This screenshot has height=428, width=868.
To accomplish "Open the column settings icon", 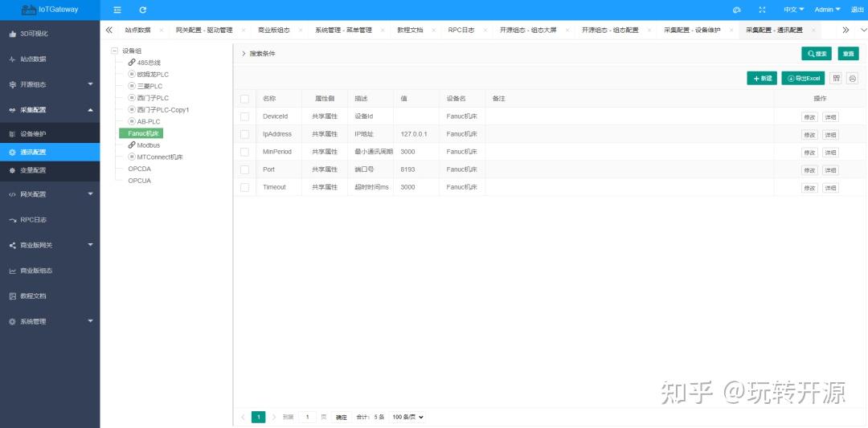I will (837, 79).
